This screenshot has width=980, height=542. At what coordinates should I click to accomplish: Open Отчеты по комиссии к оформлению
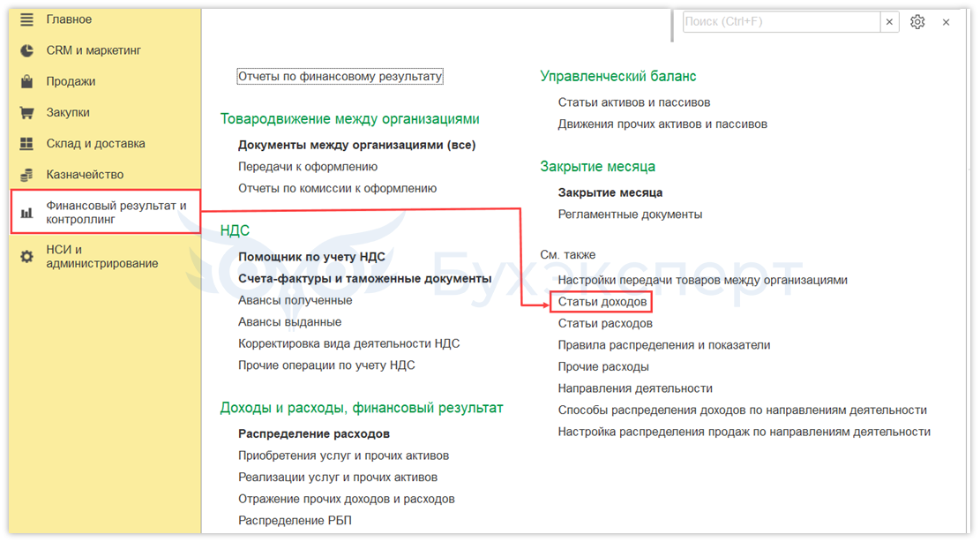coord(338,188)
